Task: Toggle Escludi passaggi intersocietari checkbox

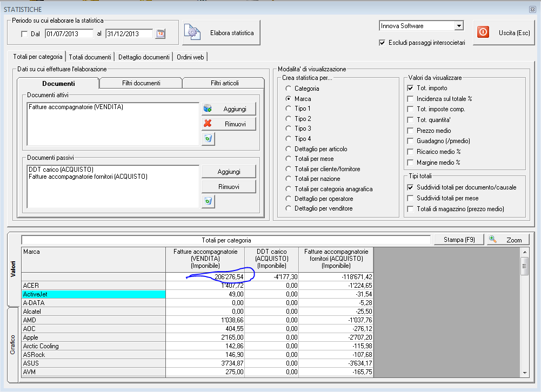Action: (383, 43)
